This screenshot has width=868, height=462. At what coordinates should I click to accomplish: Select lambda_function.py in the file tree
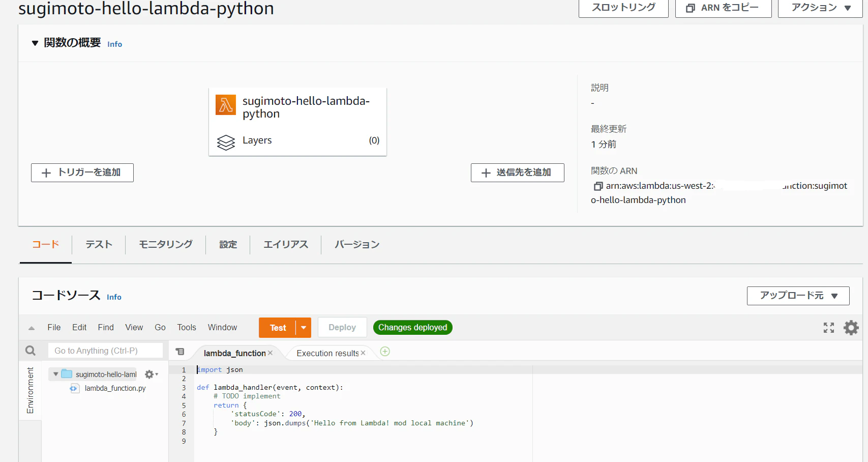pyautogui.click(x=115, y=388)
